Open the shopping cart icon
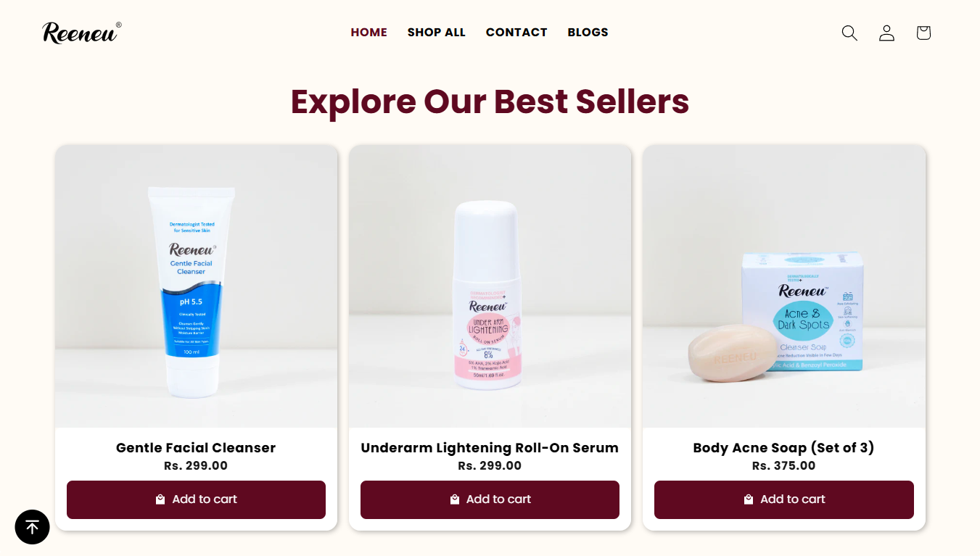This screenshot has height=556, width=980. click(923, 33)
